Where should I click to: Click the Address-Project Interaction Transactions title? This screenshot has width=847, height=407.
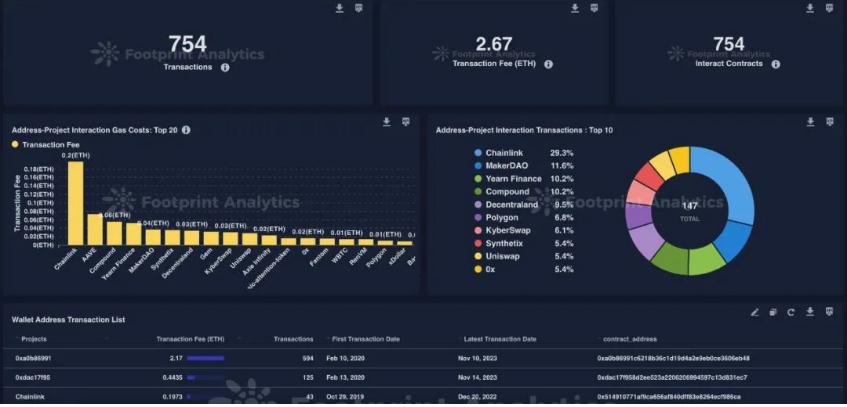click(524, 130)
